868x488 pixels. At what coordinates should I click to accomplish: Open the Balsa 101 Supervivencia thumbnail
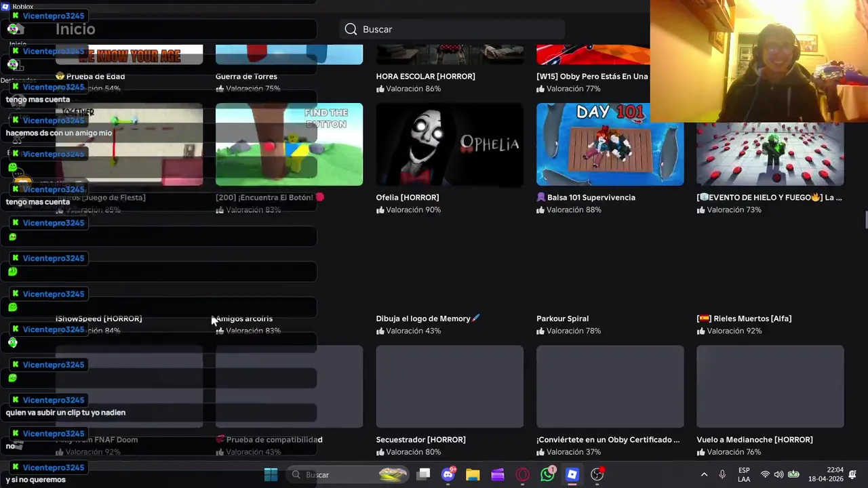pos(610,144)
